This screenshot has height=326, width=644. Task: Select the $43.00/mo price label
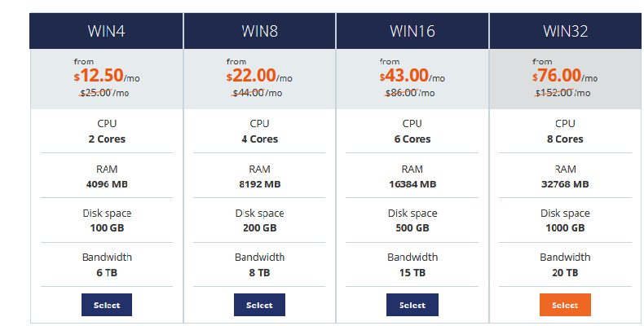412,76
